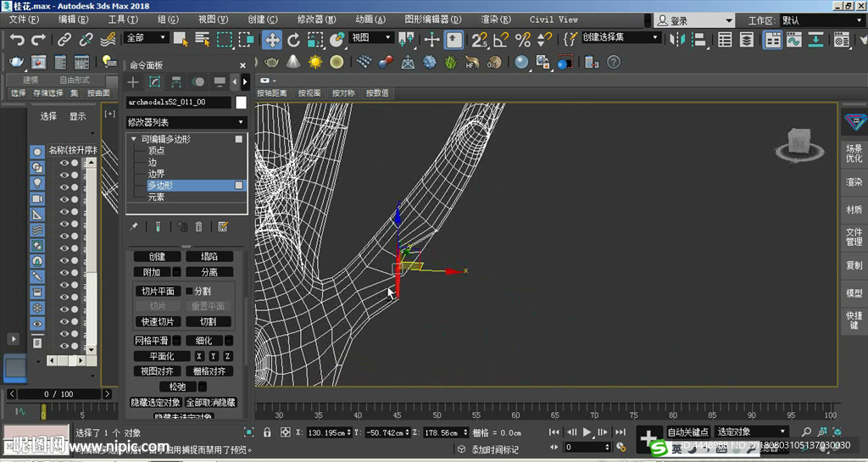Tick the 分割 checkbox
The width and height of the screenshot is (868, 462).
189,291
